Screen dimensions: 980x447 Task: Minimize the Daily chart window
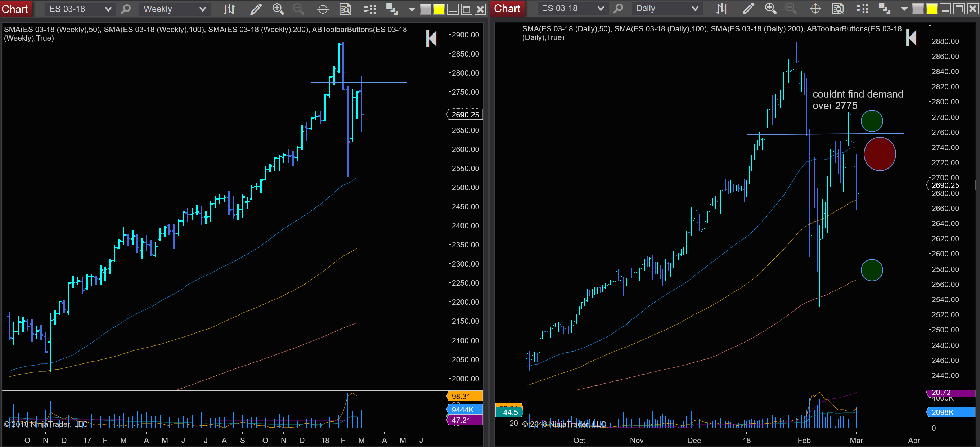click(945, 8)
